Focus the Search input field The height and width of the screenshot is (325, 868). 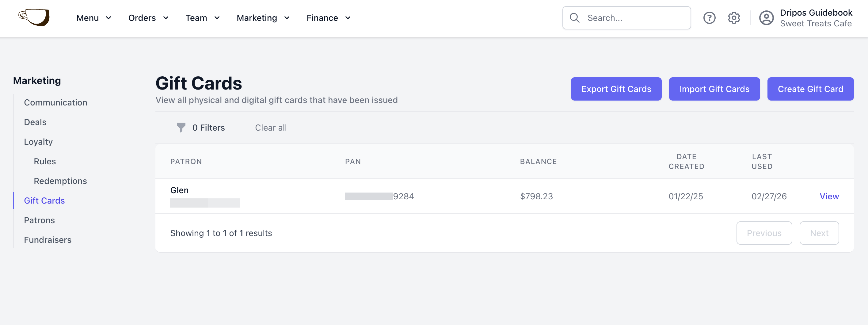626,18
